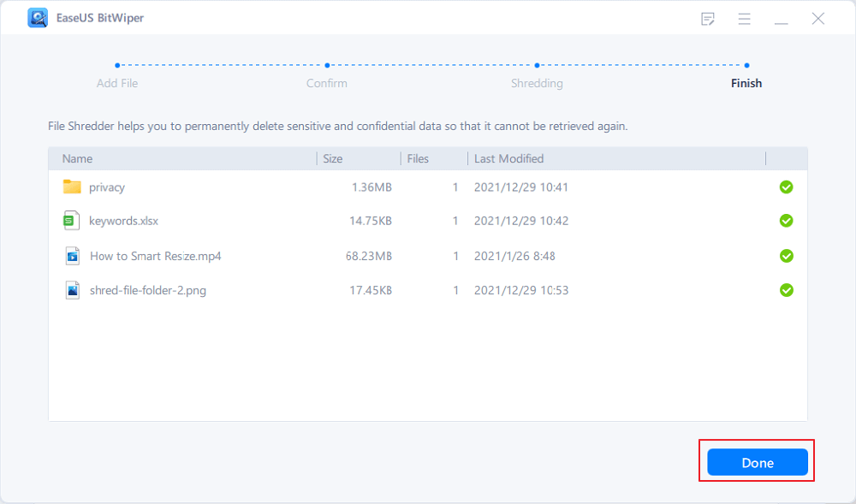Sort list by the Name column header
The width and height of the screenshot is (856, 504).
[78, 158]
